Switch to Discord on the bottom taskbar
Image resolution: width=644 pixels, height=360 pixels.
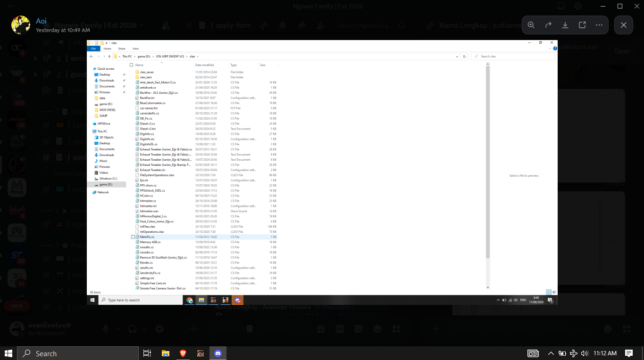(x=218, y=353)
